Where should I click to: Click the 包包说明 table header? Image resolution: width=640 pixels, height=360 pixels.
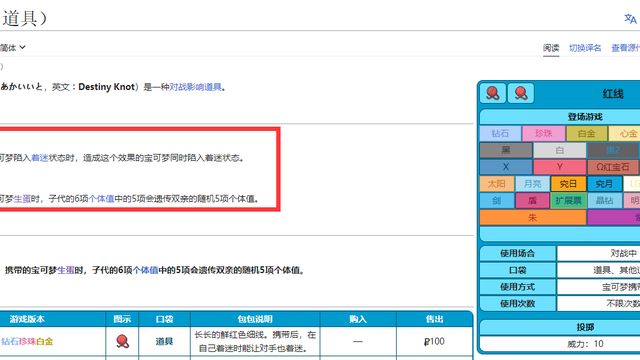[x=255, y=319]
